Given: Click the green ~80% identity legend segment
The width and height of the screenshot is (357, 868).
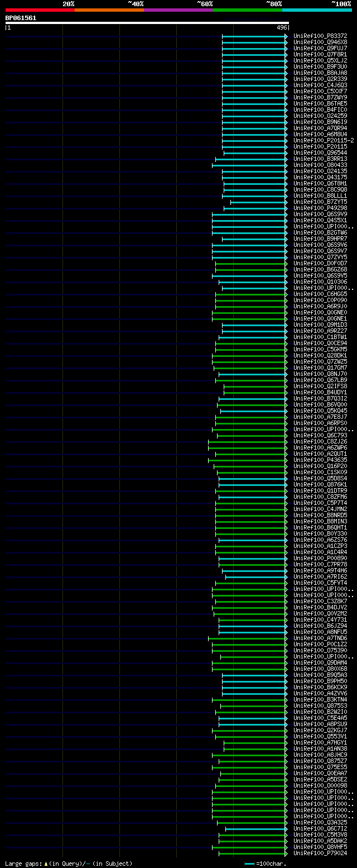Looking at the screenshot, I should tap(248, 10).
